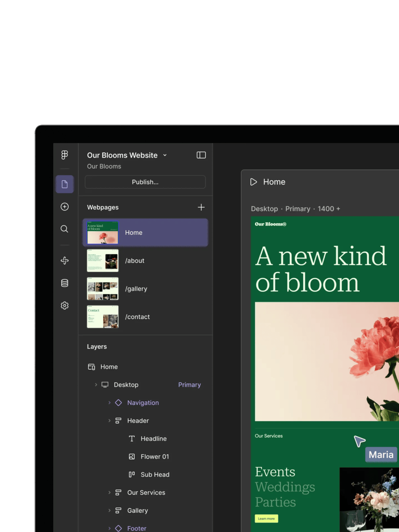Collapse the Desktop layer chevron
The height and width of the screenshot is (532, 399).
96,385
